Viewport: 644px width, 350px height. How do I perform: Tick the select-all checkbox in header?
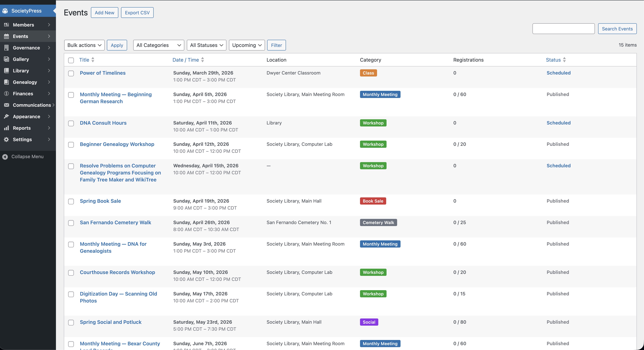coord(71,60)
